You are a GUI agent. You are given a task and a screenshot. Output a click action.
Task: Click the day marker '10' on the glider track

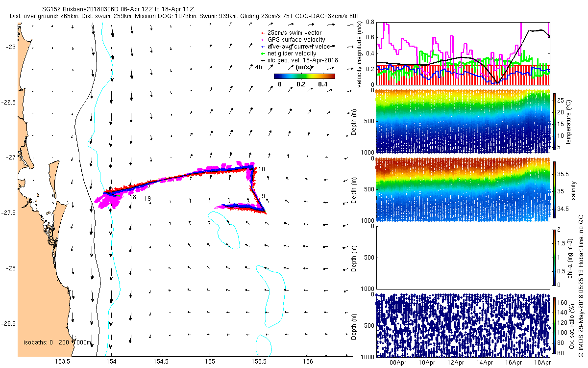[x=262, y=169]
